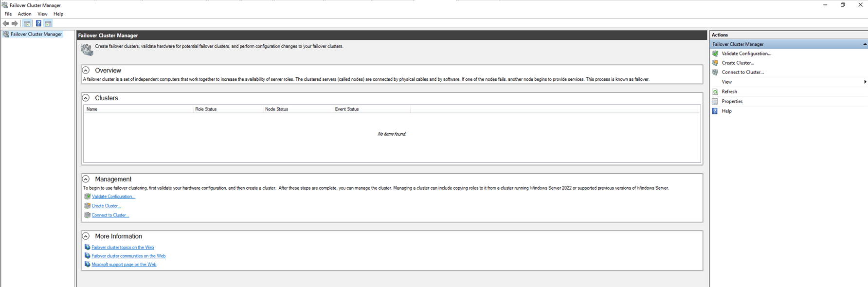Select Failover Cluster Manager in the console tree
Viewport: 868px width, 287px height.
[x=36, y=34]
